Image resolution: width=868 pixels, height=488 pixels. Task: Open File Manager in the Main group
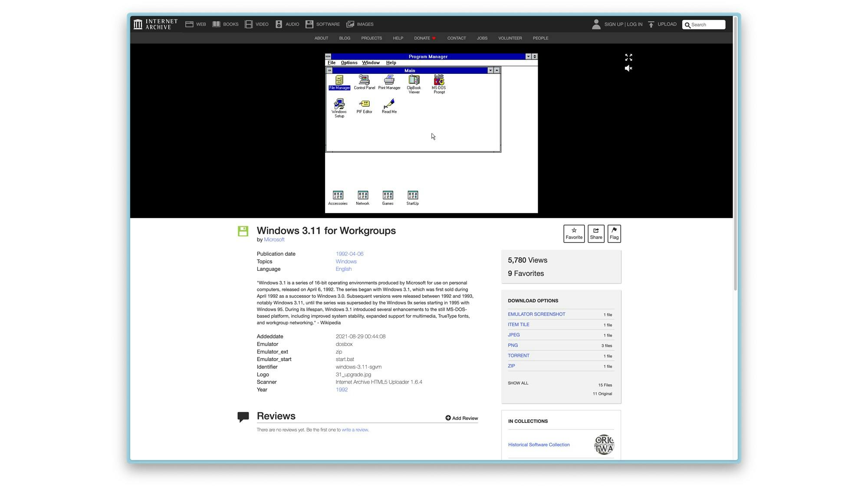pos(339,82)
